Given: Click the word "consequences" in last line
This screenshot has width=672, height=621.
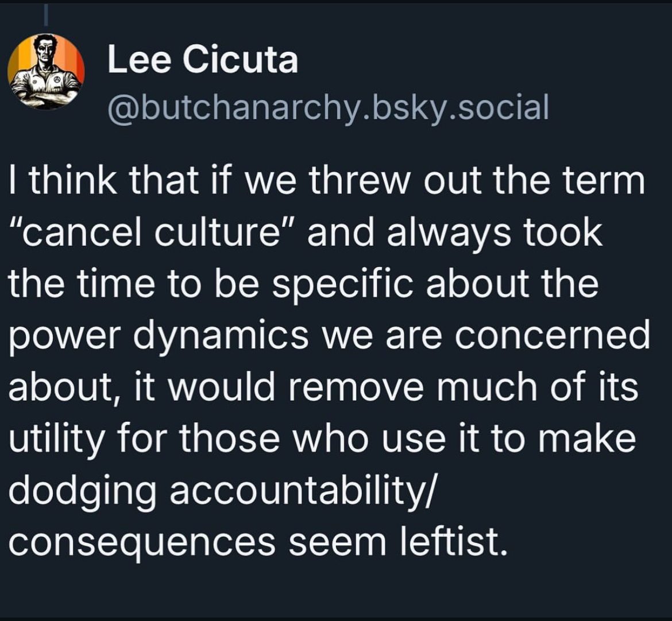Looking at the screenshot, I should coord(141,543).
